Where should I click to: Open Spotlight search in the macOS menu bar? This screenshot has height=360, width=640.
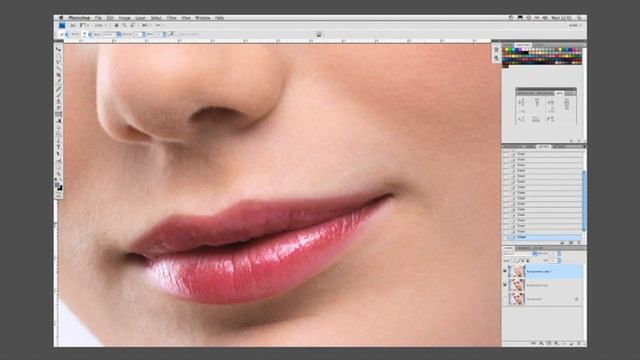tap(579, 18)
